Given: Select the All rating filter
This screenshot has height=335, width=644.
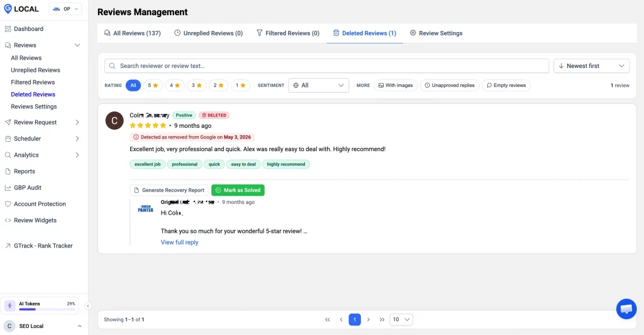Looking at the screenshot, I should click(133, 86).
